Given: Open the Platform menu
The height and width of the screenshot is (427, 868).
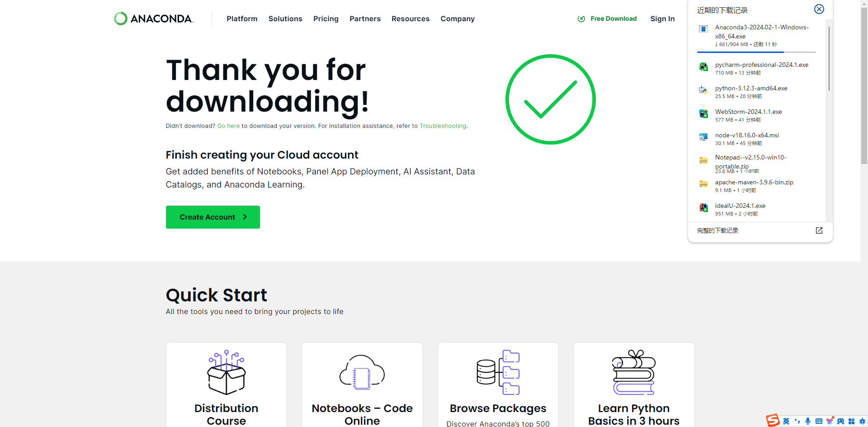Looking at the screenshot, I should pos(242,19).
